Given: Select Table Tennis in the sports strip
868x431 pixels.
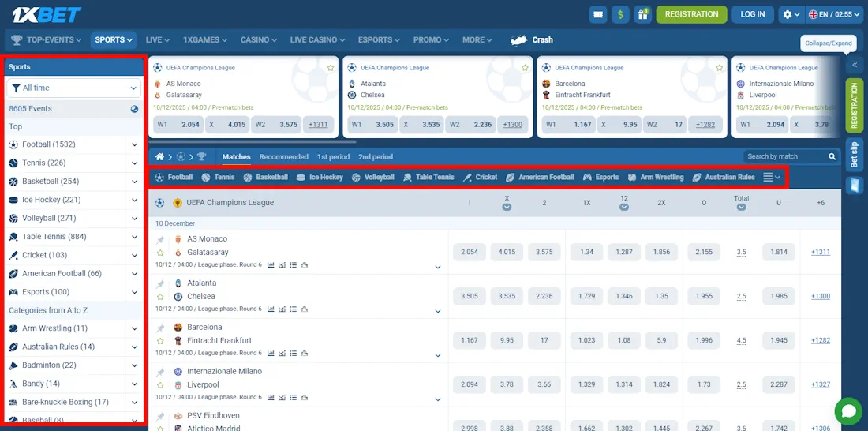Looking at the screenshot, I should [x=428, y=178].
